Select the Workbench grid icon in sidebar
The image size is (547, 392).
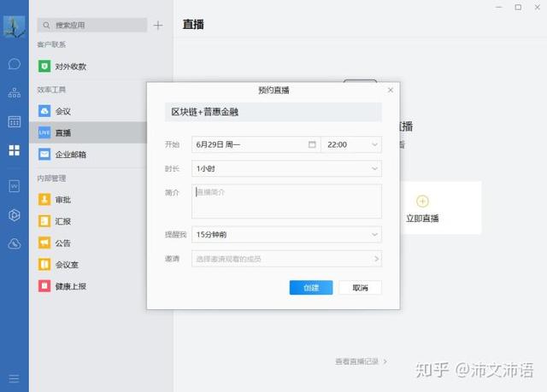(x=14, y=150)
